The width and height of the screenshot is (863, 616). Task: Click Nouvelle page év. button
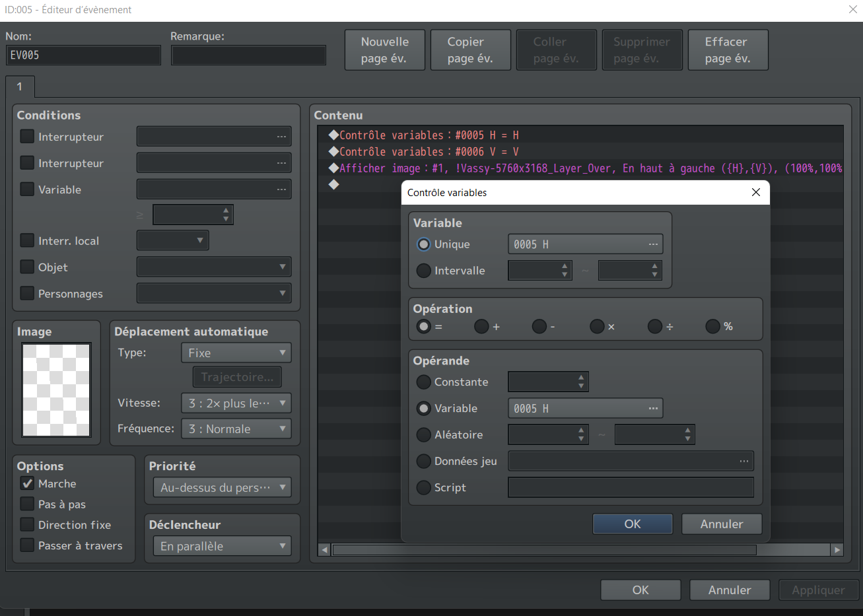coord(384,50)
